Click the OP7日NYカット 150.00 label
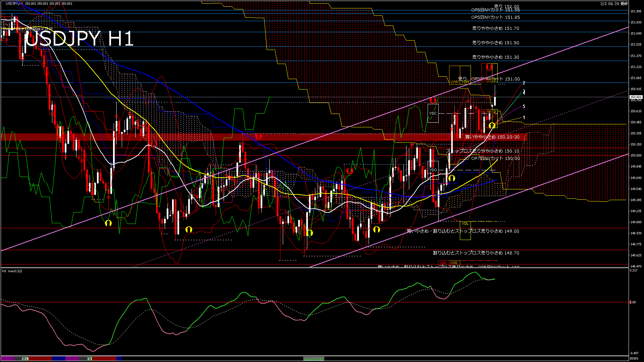 click(x=495, y=158)
